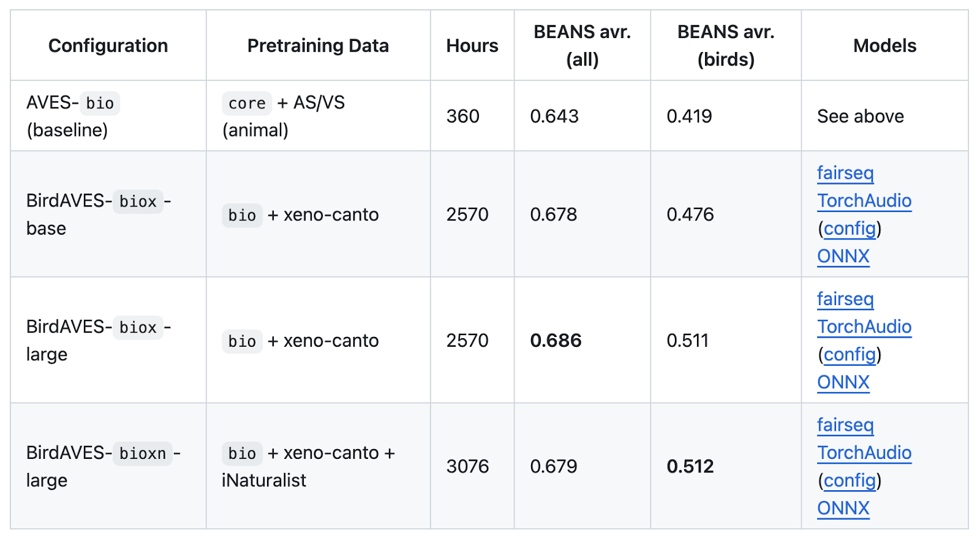This screenshot has height=541, width=980.
Task: Click the bold 0.686 BEANS score
Action: point(556,341)
